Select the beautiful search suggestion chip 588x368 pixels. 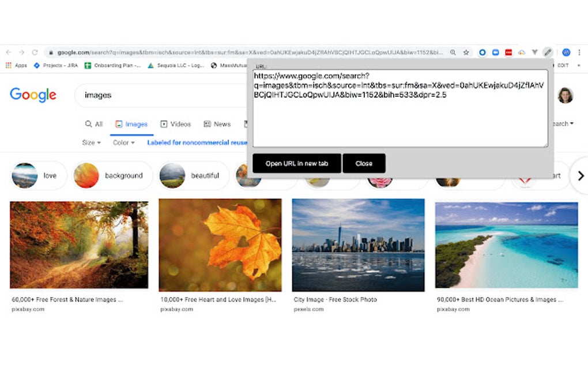pos(193,175)
